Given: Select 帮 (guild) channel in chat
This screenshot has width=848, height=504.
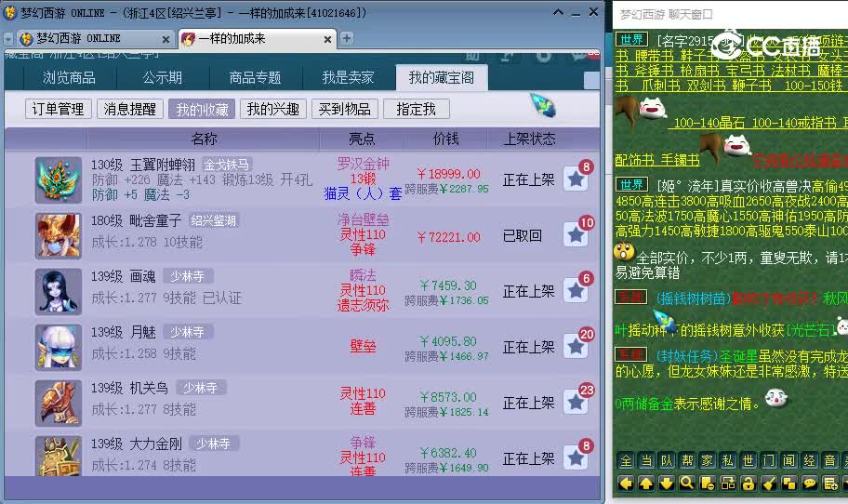Looking at the screenshot, I should pos(687,460).
